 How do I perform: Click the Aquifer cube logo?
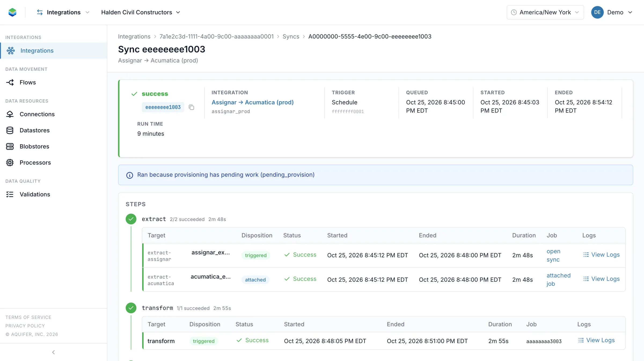click(x=12, y=12)
